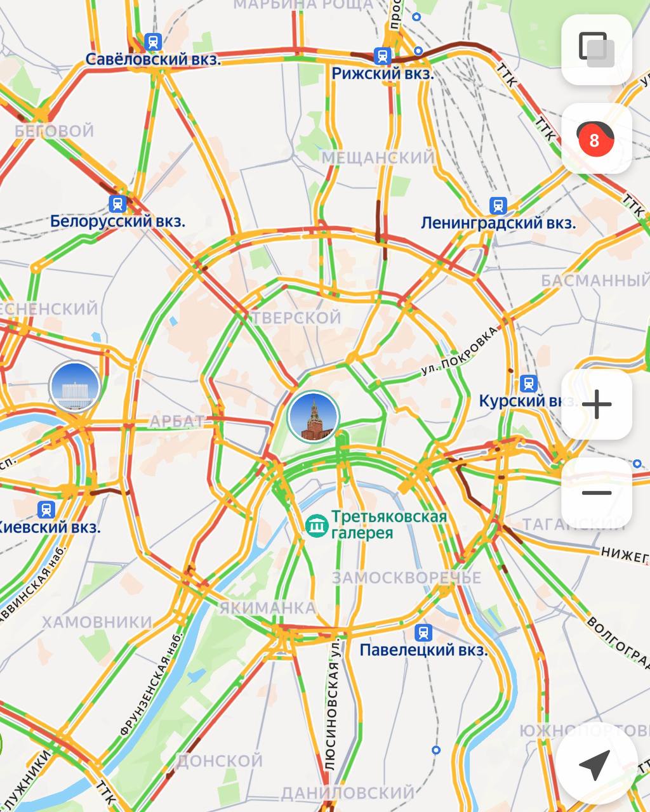
Task: Select the Kremlin Spasskaya tower landmark icon
Action: 313,416
